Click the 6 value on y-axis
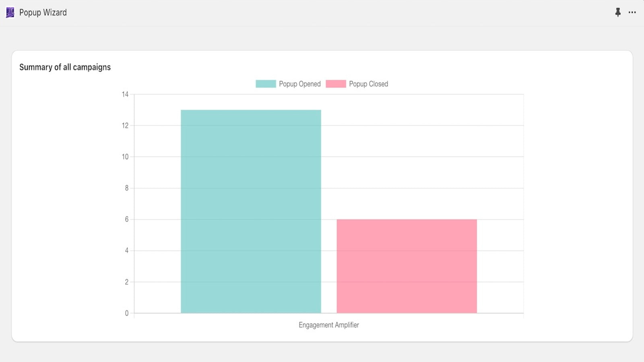 tap(127, 219)
